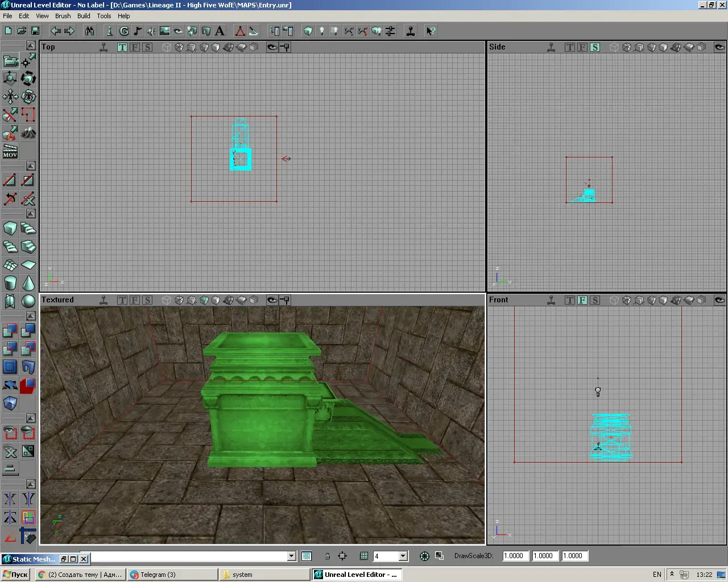
Task: Collapse the Selection visibility group arrow
Action: pos(31,418)
